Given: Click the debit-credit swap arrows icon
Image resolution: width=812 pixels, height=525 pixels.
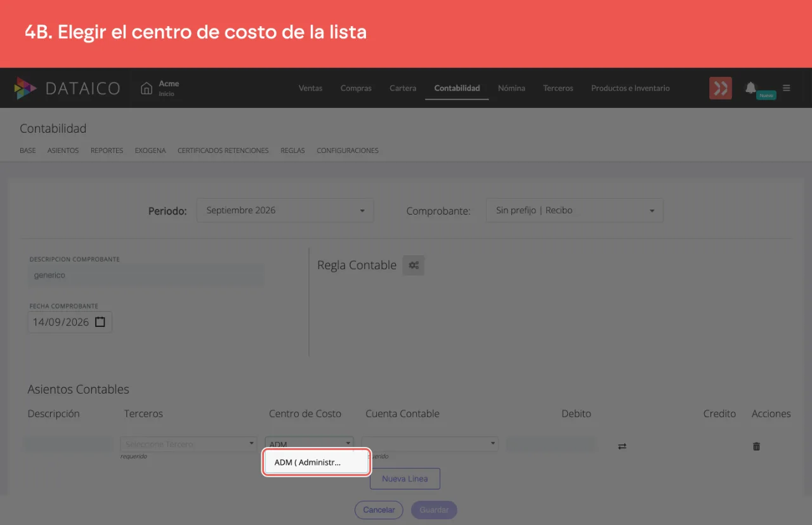Looking at the screenshot, I should pyautogui.click(x=622, y=446).
